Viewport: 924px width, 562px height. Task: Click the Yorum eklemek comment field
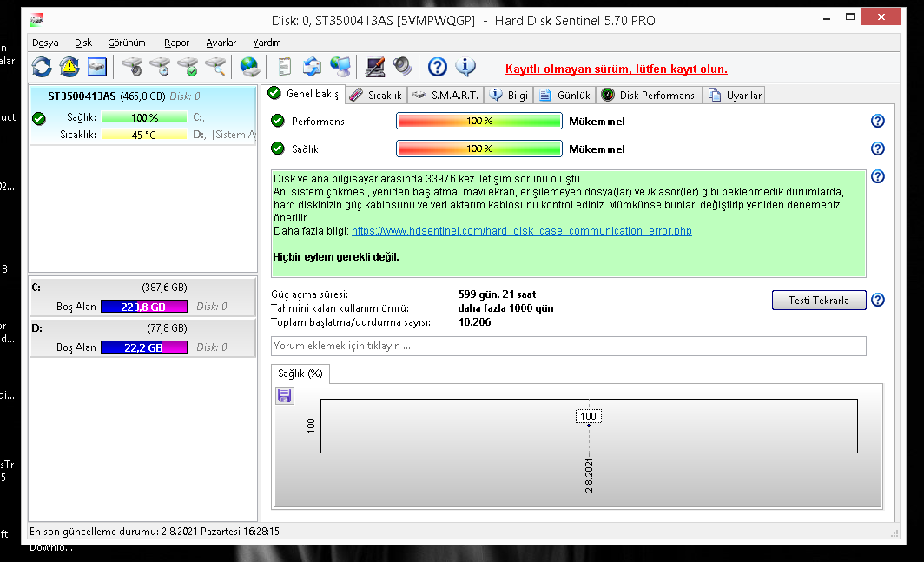(x=569, y=347)
